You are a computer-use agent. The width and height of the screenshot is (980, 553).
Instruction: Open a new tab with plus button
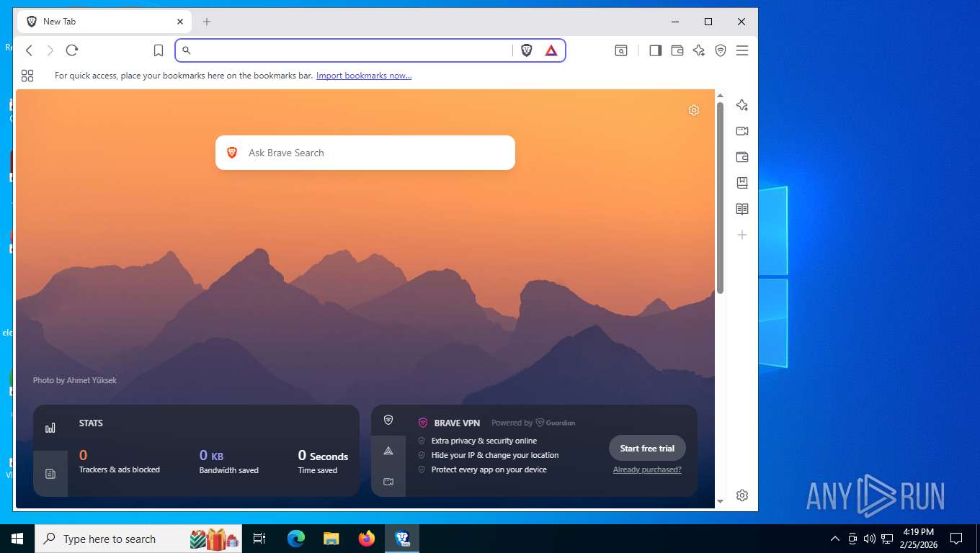(207, 22)
